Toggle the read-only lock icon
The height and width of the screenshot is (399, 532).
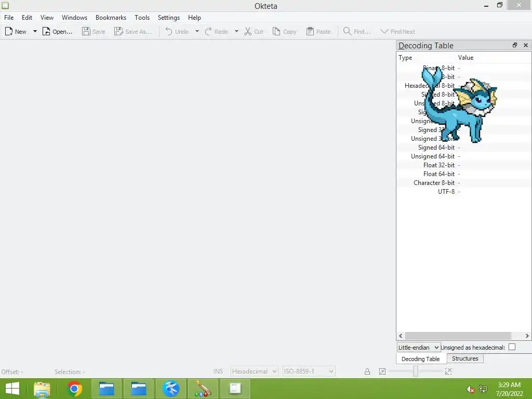[x=367, y=371]
